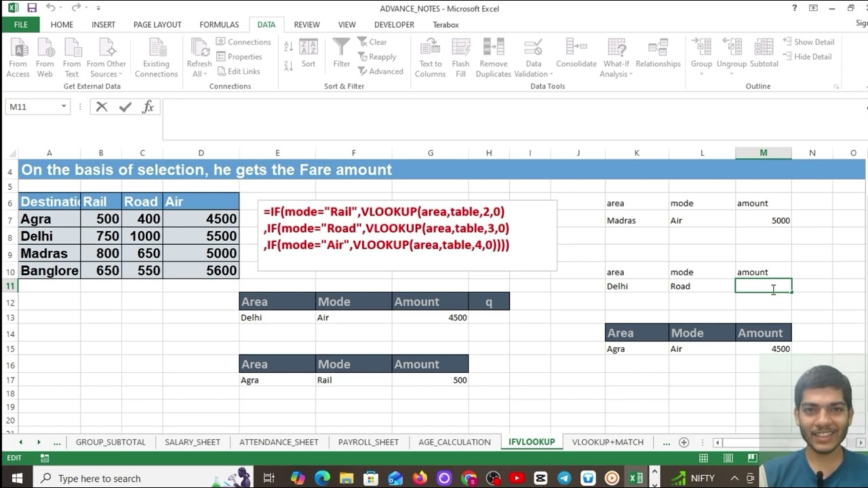This screenshot has width=868, height=488.
Task: Click the Subtotal icon
Action: click(x=764, y=54)
